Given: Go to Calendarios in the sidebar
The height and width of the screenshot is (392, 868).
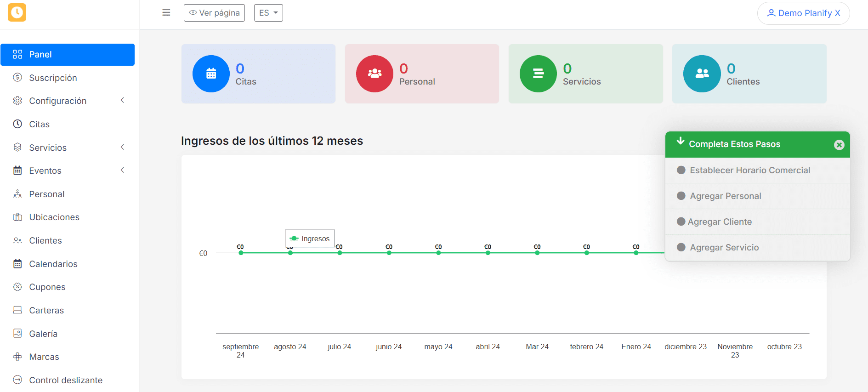Looking at the screenshot, I should 53,264.
